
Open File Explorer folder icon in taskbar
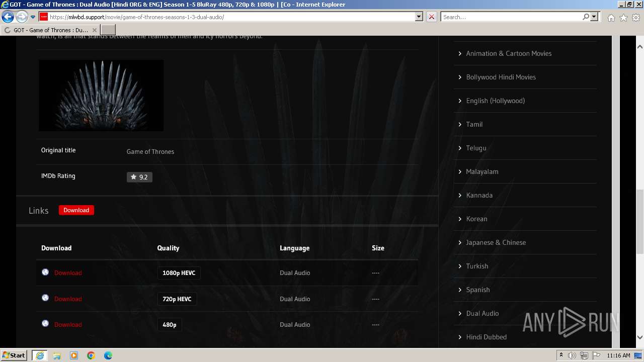(57, 355)
